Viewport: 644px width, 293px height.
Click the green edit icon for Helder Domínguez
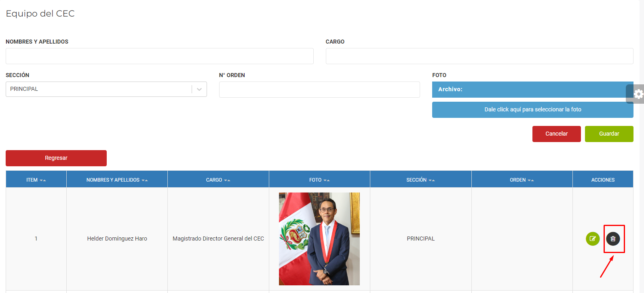point(593,239)
